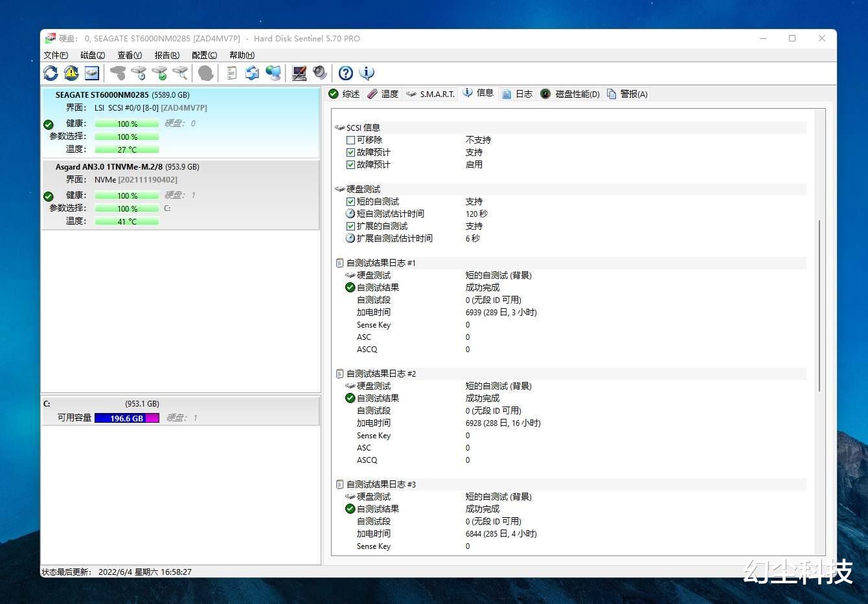Click the blue info bubble toolbar icon

pyautogui.click(x=367, y=73)
